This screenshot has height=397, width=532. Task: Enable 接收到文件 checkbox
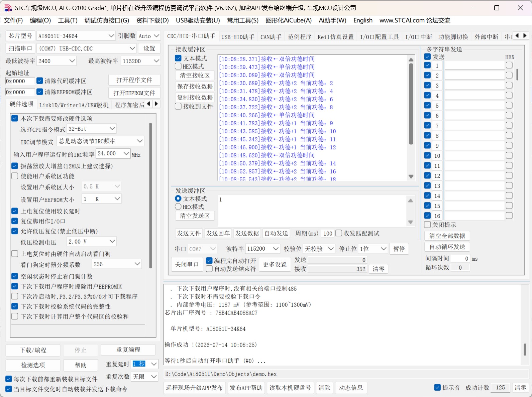[178, 106]
